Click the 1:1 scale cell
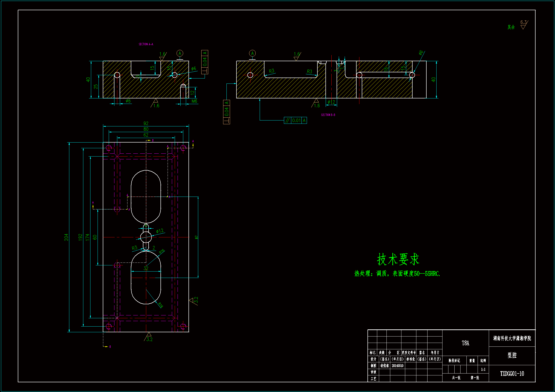 point(483,369)
